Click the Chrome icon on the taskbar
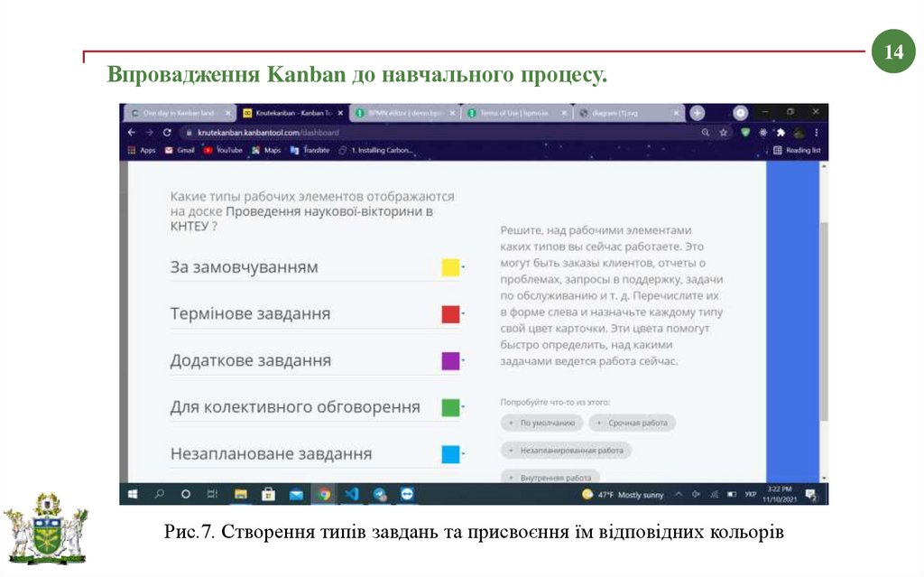 324,495
